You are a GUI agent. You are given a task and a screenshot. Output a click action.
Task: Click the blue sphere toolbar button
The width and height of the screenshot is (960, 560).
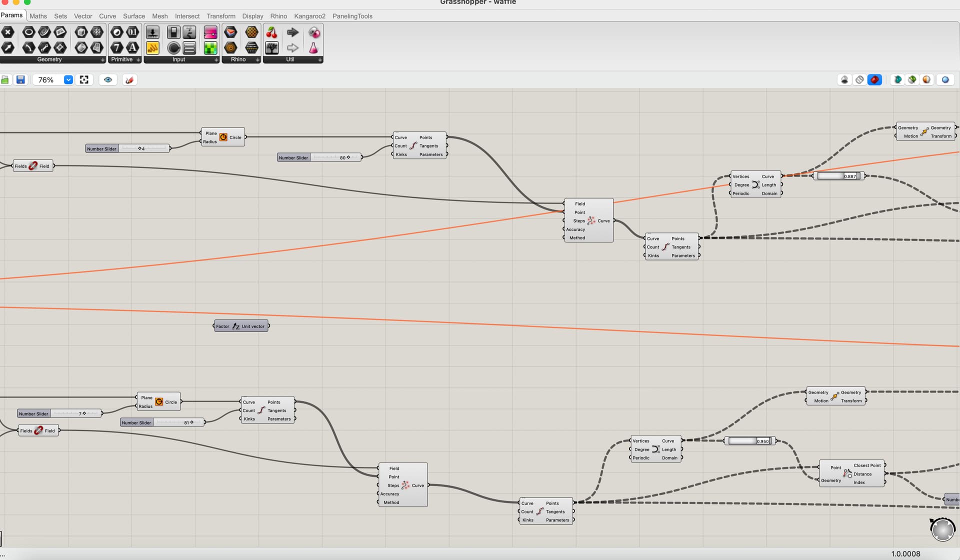click(x=945, y=80)
